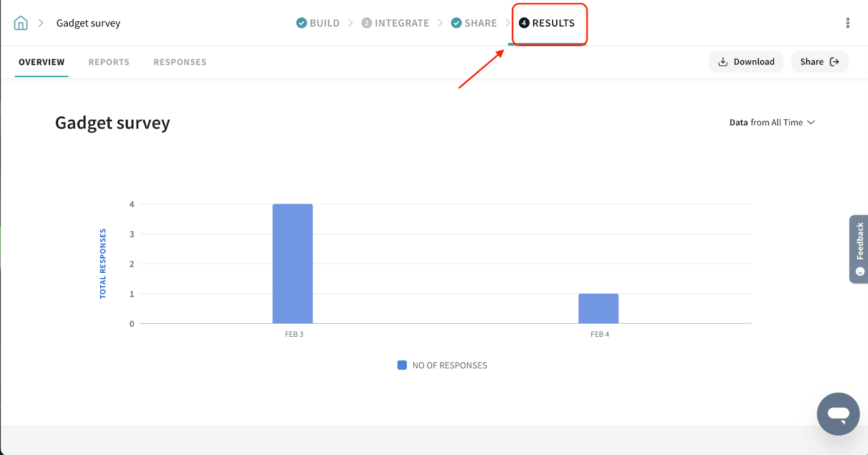
Task: Toggle the NO OF RESPONSES legend swatch
Action: tap(402, 366)
